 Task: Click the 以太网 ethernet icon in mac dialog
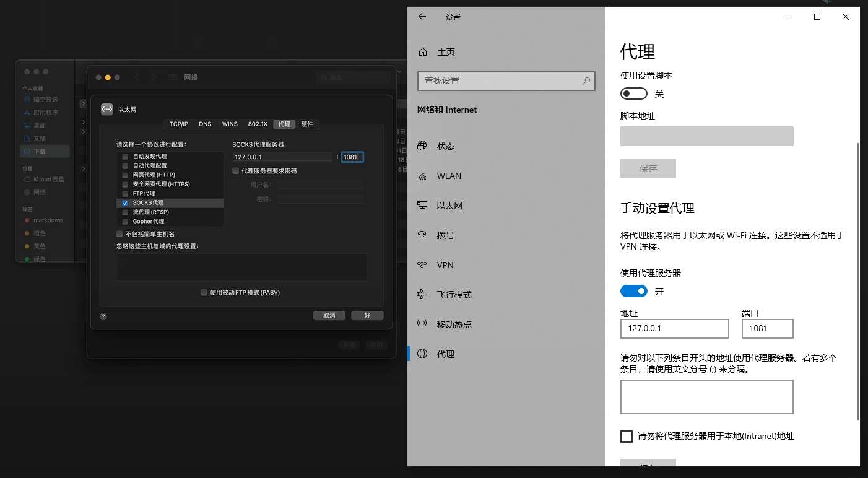click(x=107, y=109)
